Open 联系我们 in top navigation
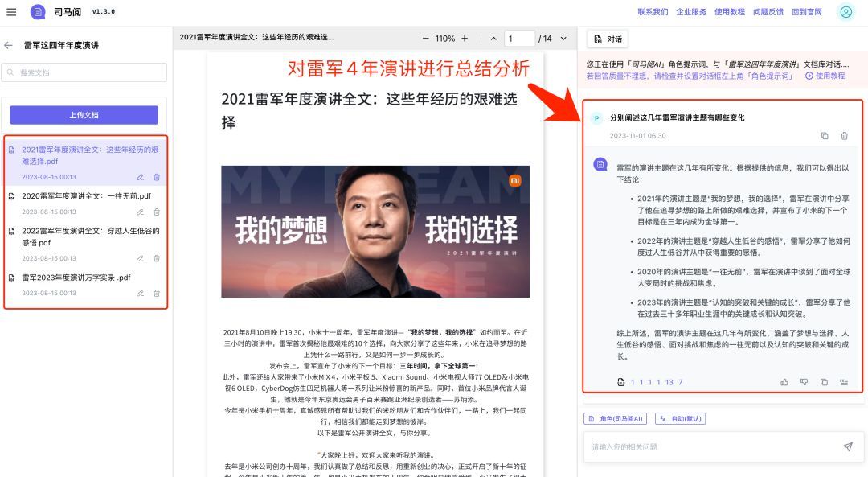 (653, 11)
